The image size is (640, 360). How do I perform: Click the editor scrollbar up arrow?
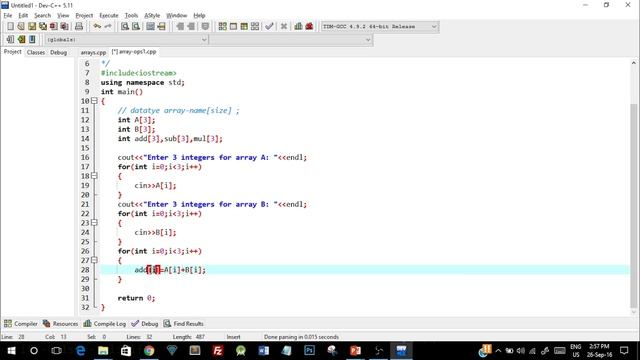coord(633,63)
